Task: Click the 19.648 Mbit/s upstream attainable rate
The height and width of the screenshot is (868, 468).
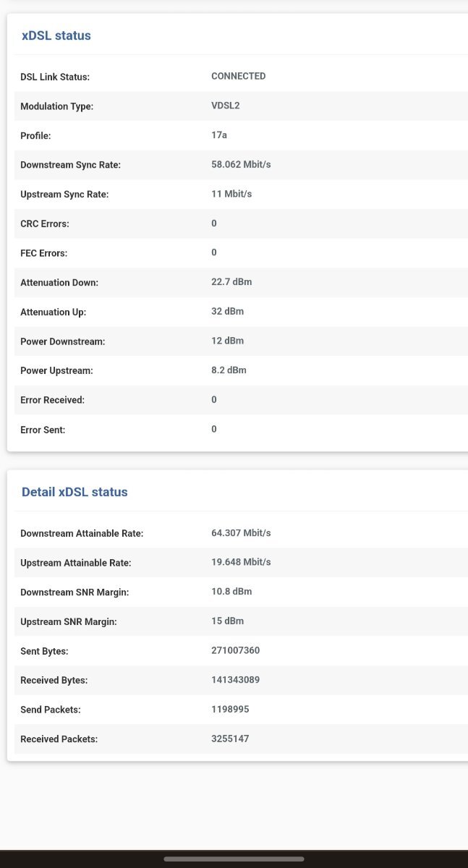Action: tap(241, 562)
